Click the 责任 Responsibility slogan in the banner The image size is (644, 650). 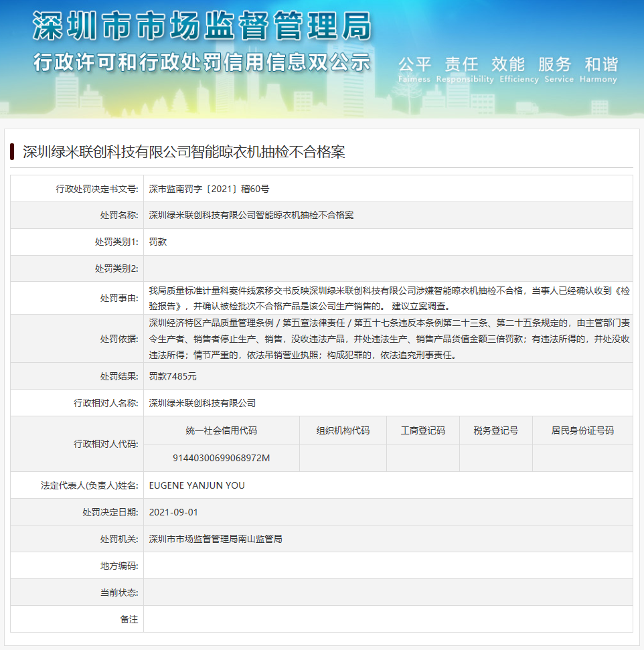click(x=465, y=69)
